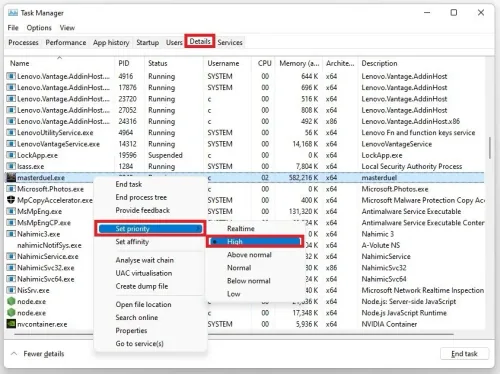Click the vertical scrollbar thumb
Image resolution: width=500 pixels, height=374 pixels.
(x=489, y=148)
